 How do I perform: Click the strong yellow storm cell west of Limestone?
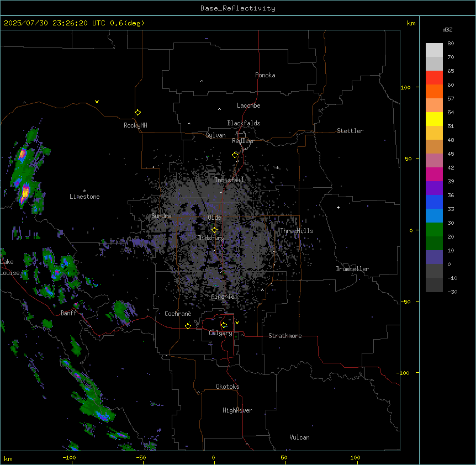pos(26,192)
